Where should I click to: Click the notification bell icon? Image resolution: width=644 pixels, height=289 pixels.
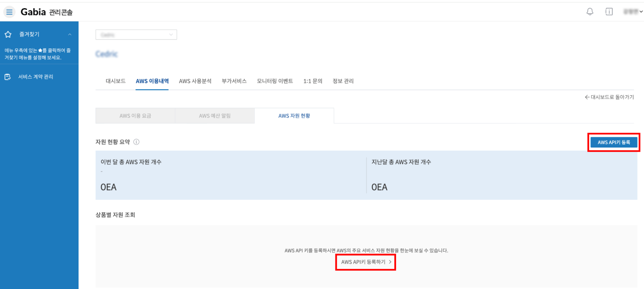click(x=590, y=12)
